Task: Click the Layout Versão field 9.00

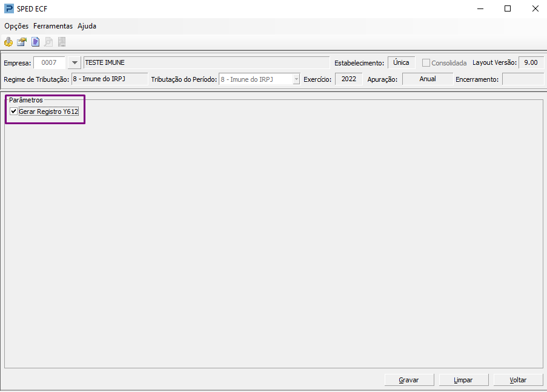Action: pyautogui.click(x=531, y=63)
